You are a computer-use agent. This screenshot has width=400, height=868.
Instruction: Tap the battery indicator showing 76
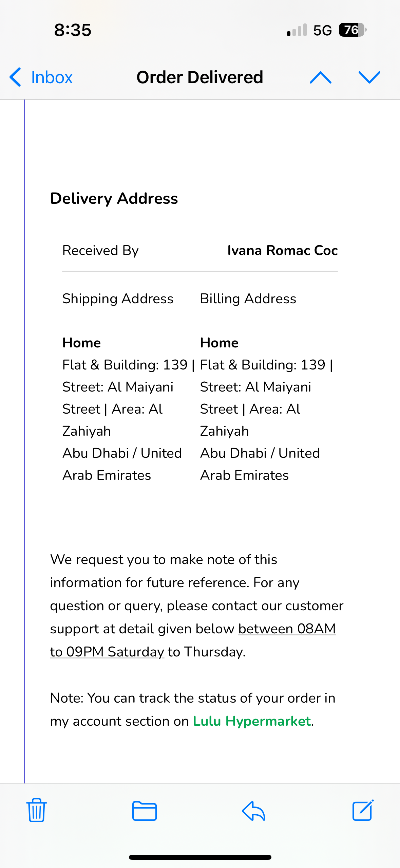pyautogui.click(x=352, y=30)
